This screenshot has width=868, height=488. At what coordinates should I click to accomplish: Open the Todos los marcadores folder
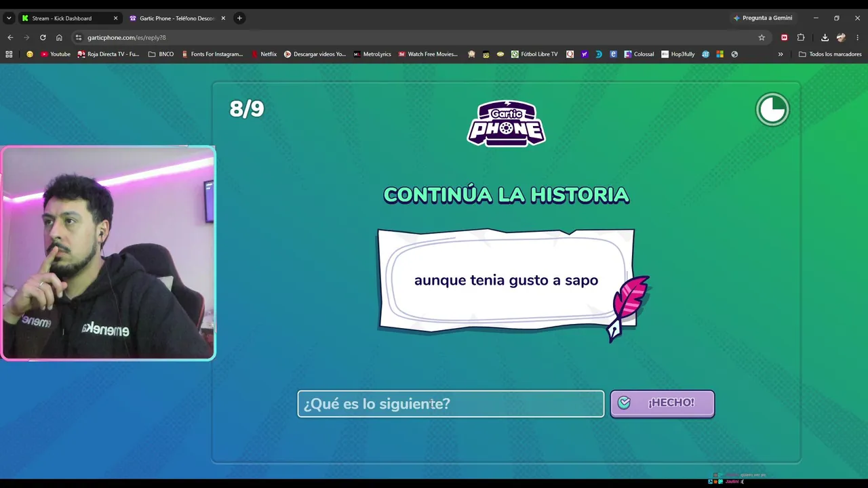(x=830, y=54)
